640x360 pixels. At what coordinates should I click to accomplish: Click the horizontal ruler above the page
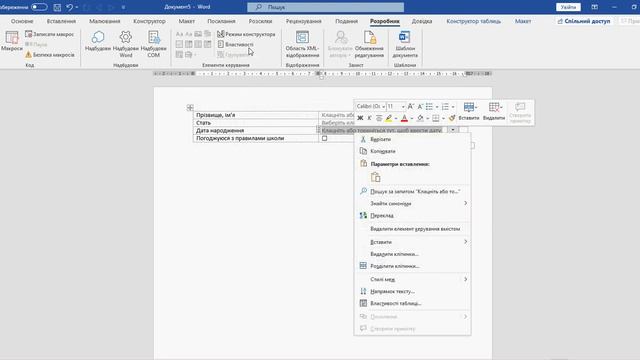pyautogui.click(x=322, y=74)
